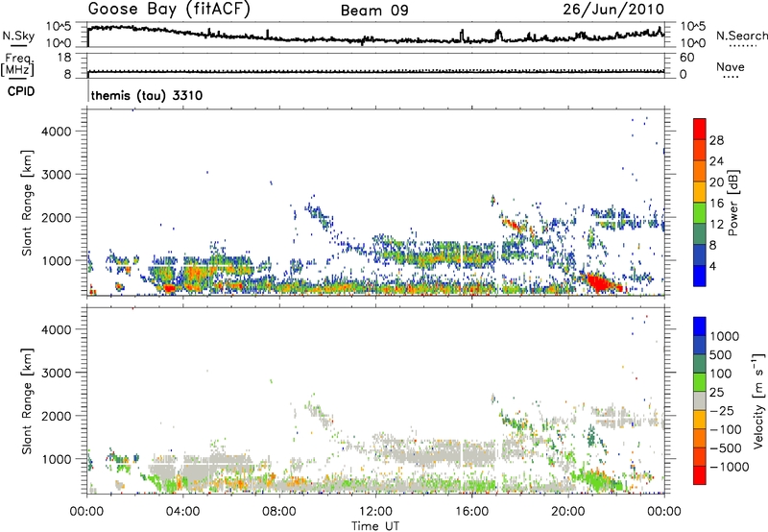Click the 'Beam 09' label

click(374, 11)
